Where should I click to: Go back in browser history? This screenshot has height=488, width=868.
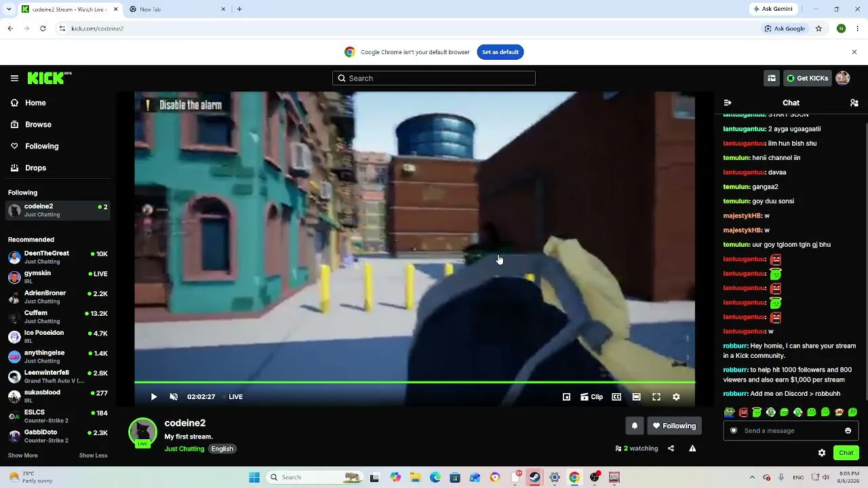[10, 28]
